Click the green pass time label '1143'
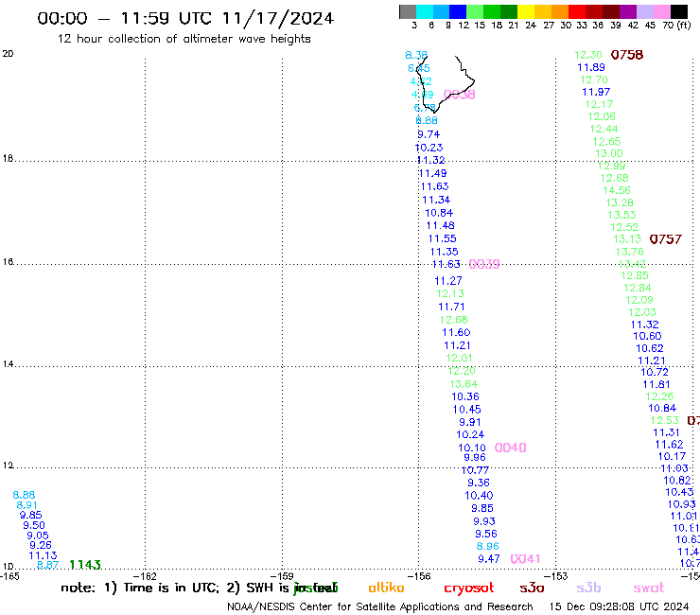This screenshot has height=615, width=700. [x=85, y=565]
